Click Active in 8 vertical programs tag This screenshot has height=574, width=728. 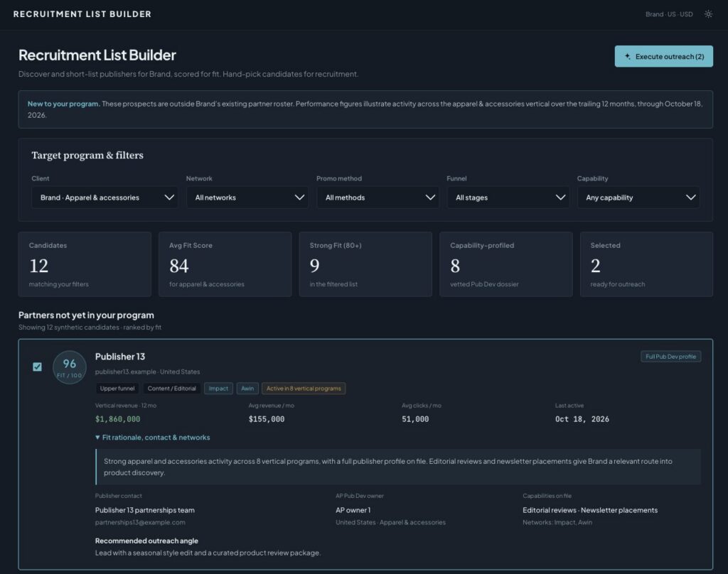pyautogui.click(x=304, y=389)
